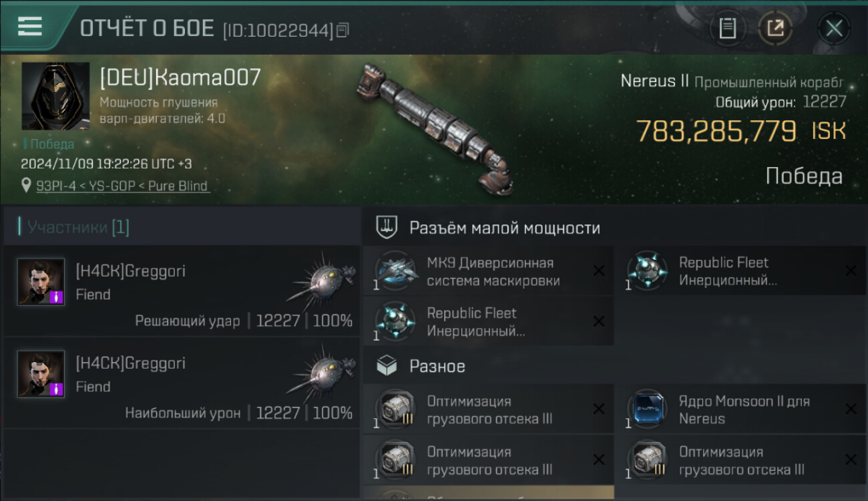This screenshot has width=868, height=501.
Task: Open the 93PI-4 location link
Action: (x=122, y=186)
